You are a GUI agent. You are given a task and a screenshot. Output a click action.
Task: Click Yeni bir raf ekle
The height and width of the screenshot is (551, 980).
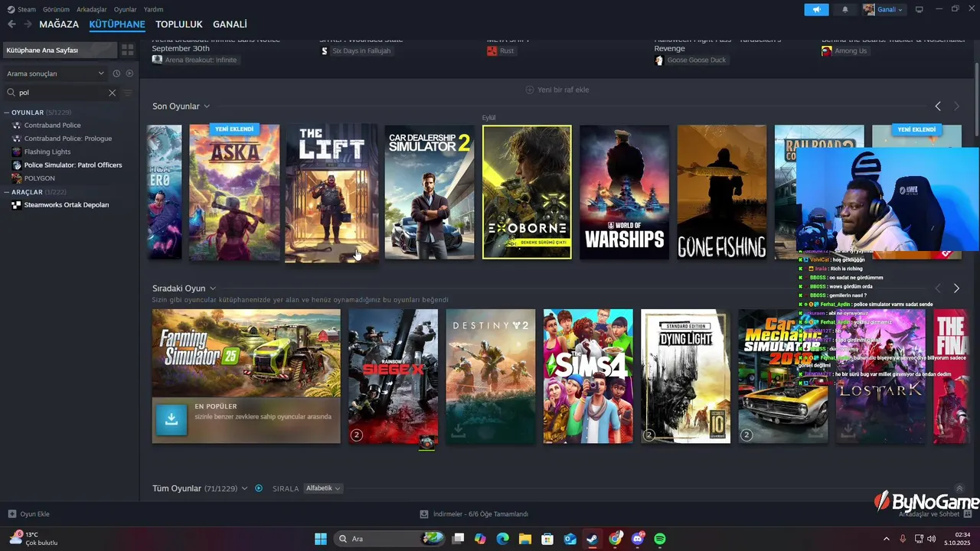(x=557, y=90)
